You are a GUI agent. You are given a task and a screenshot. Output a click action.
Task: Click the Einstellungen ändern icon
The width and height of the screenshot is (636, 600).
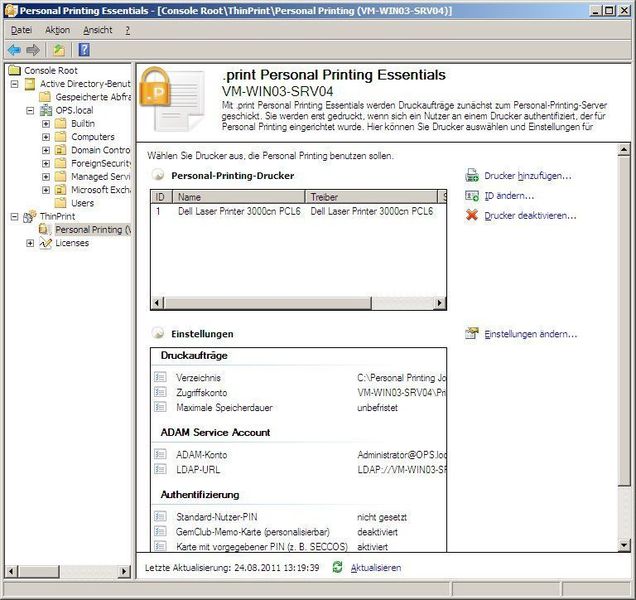click(472, 333)
